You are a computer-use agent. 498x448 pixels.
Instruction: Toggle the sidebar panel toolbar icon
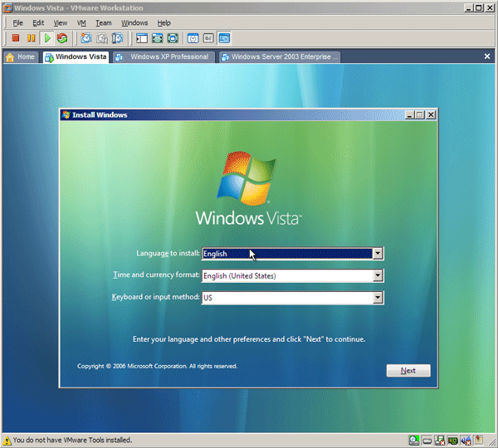(142, 38)
